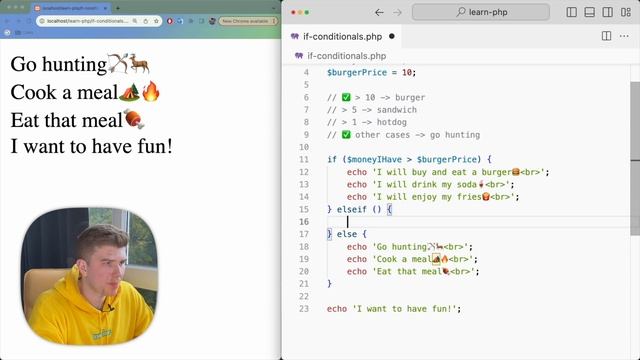Click Chrome forward navigation arrow
Image resolution: width=640 pixels, height=360 pixels.
(18, 21)
